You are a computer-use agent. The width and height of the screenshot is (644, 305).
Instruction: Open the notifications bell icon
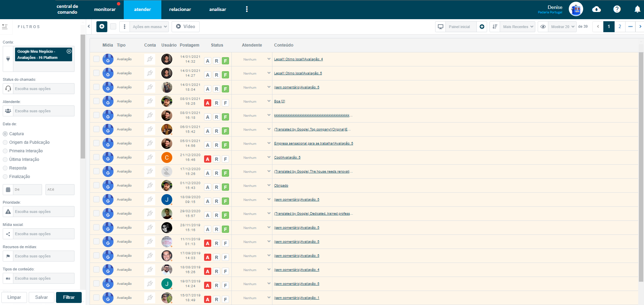tap(638, 9)
